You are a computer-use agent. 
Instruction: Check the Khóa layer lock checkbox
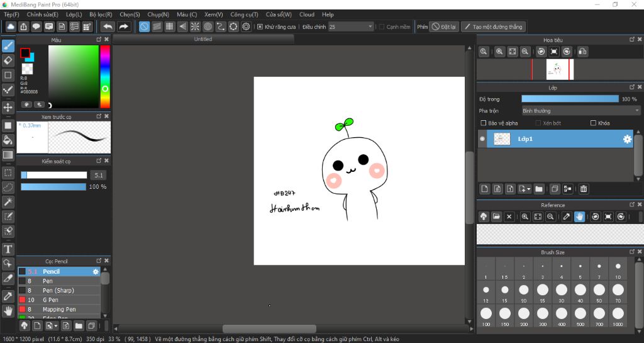tap(593, 123)
